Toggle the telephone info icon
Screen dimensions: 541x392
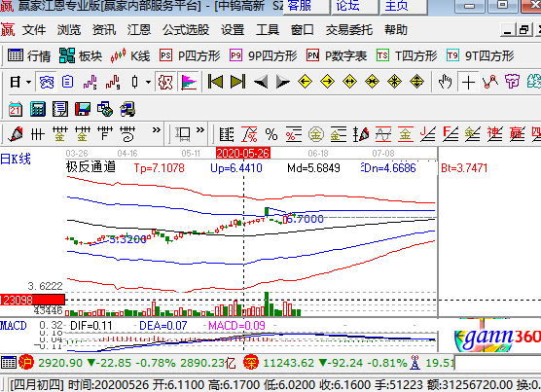[47, 82]
